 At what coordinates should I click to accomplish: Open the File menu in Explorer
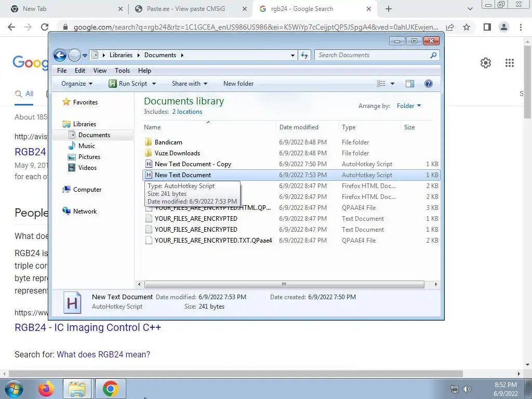tap(62, 71)
